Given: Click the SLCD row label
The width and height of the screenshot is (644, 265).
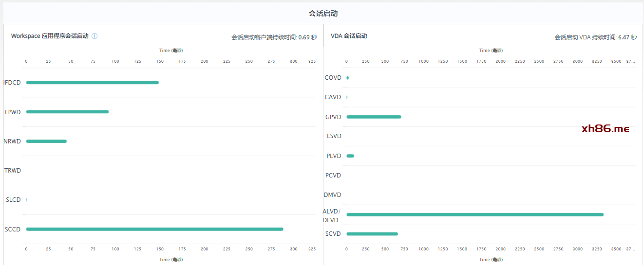Looking at the screenshot, I should (13, 200).
